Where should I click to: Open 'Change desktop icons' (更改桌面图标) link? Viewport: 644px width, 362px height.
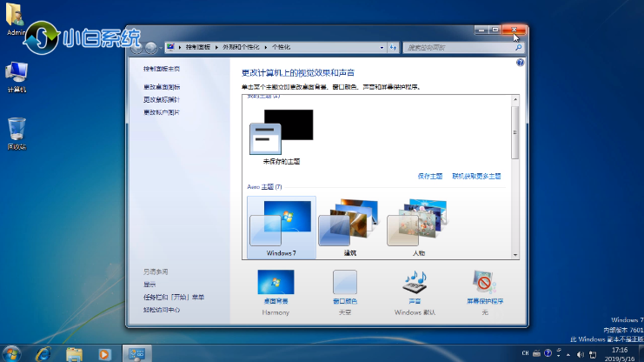pos(162,87)
